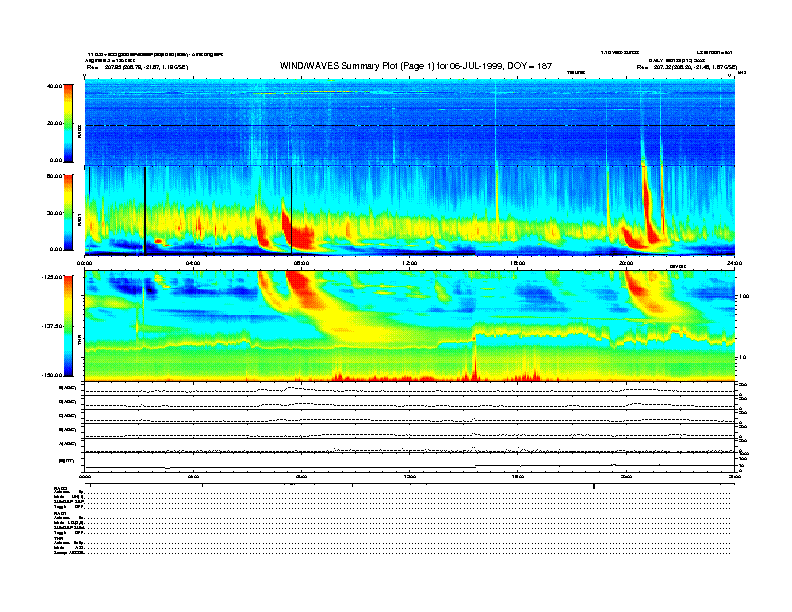The image size is (792, 612).
Task: Click the RAD2 status header below the plots
Action: 60,488
